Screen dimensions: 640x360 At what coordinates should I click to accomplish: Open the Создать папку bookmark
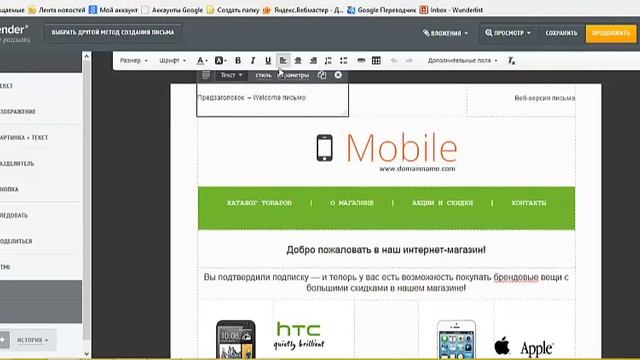(x=233, y=10)
